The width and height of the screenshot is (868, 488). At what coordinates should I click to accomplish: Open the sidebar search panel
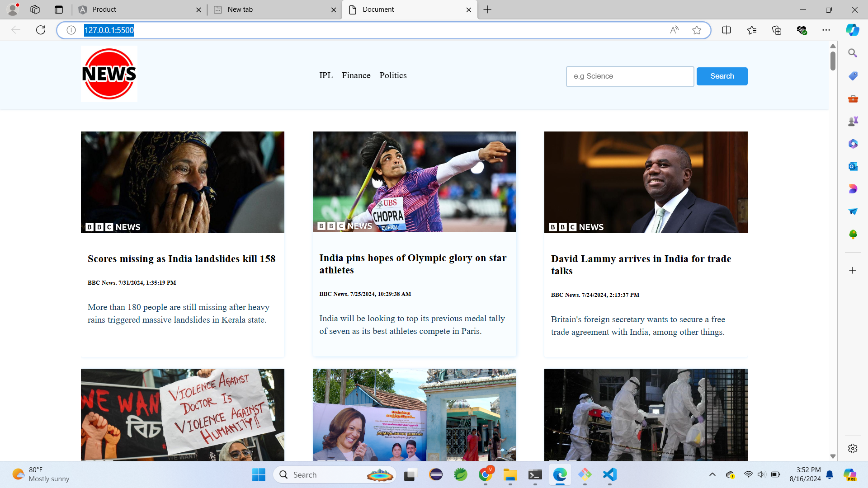853,53
